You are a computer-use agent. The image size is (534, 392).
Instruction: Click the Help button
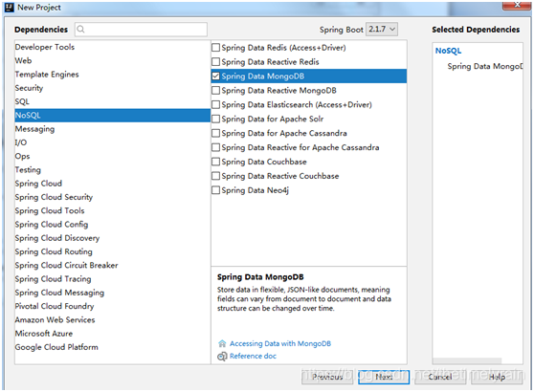click(497, 377)
